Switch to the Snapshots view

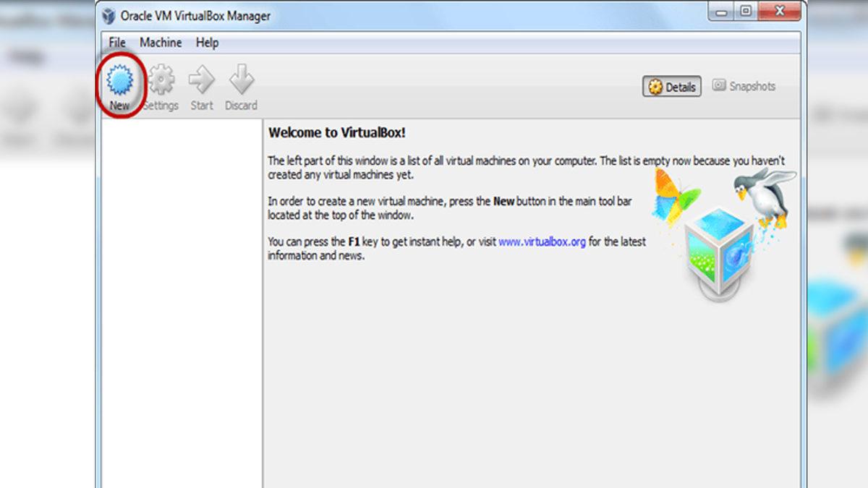pos(751,85)
